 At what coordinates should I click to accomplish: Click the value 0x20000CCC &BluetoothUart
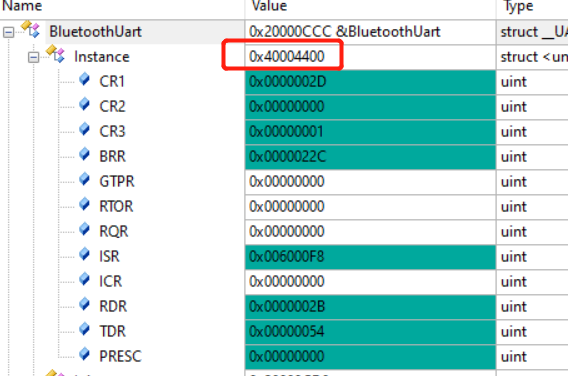tap(370, 32)
